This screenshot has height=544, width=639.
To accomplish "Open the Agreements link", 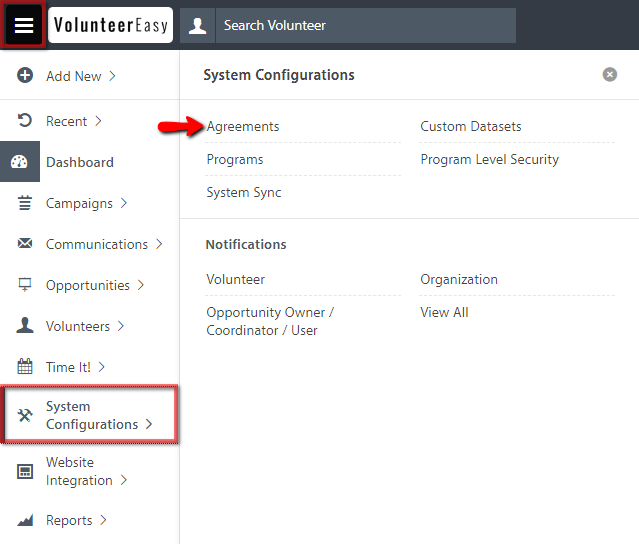I will click(x=243, y=126).
